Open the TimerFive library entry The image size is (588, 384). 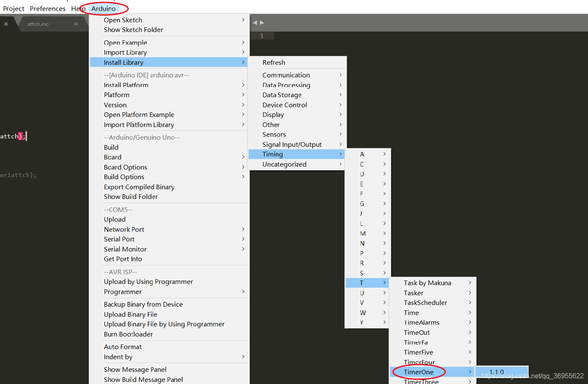click(433, 352)
